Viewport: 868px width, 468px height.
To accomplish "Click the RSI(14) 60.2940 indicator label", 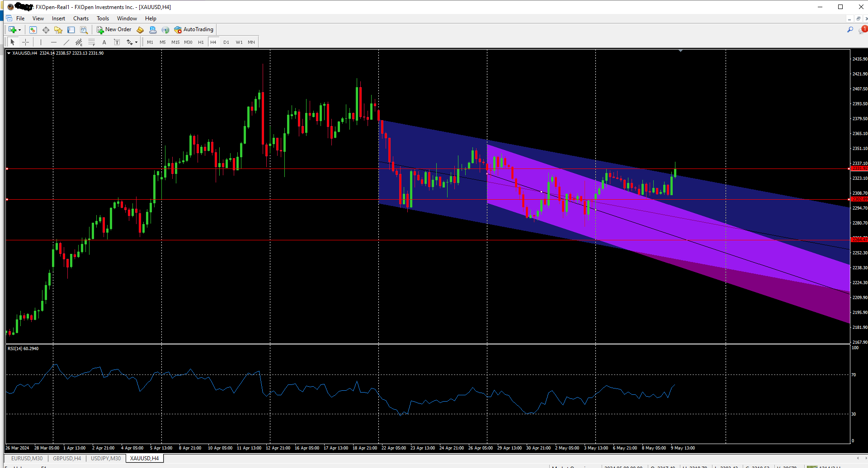I will (23, 349).
